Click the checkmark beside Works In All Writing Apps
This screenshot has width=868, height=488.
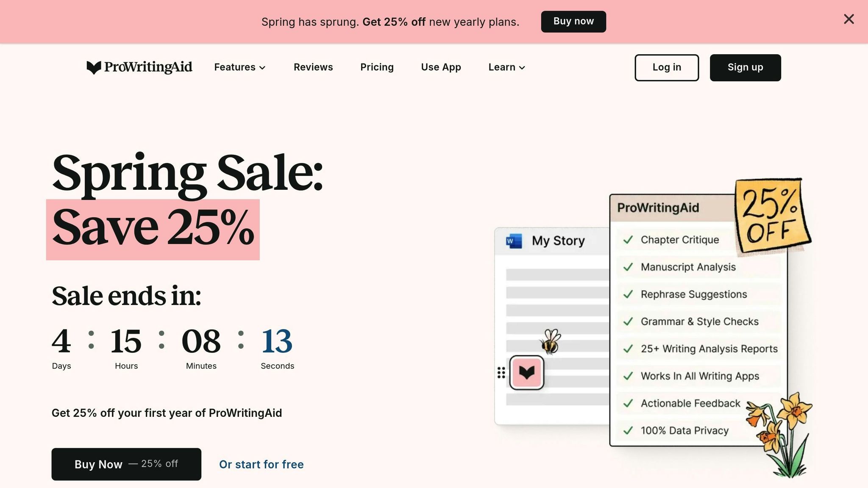coord(627,376)
